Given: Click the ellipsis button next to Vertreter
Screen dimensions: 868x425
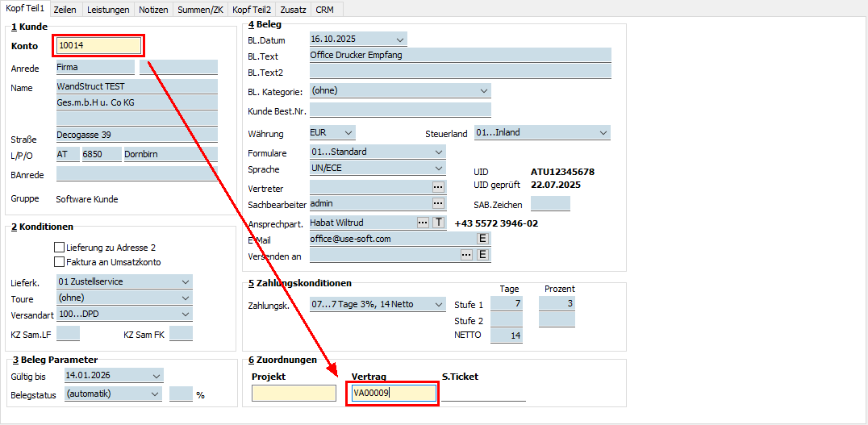Looking at the screenshot, I should 438,187.
